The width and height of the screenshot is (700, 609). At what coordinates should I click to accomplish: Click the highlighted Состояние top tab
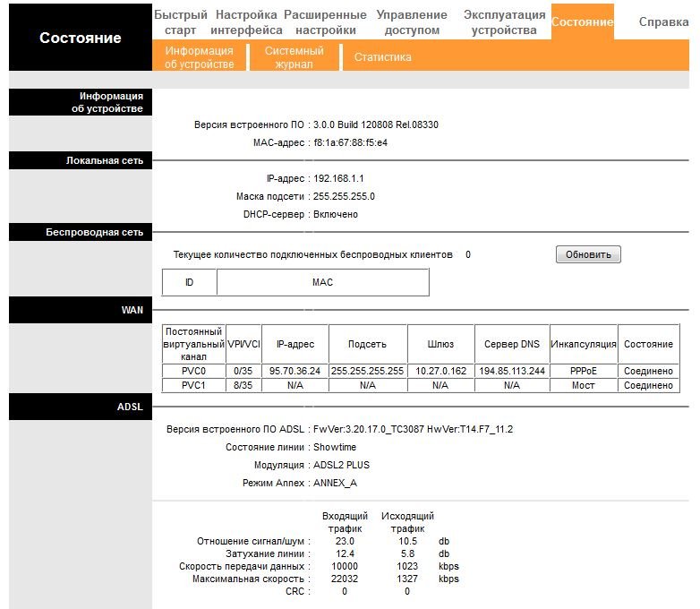583,21
